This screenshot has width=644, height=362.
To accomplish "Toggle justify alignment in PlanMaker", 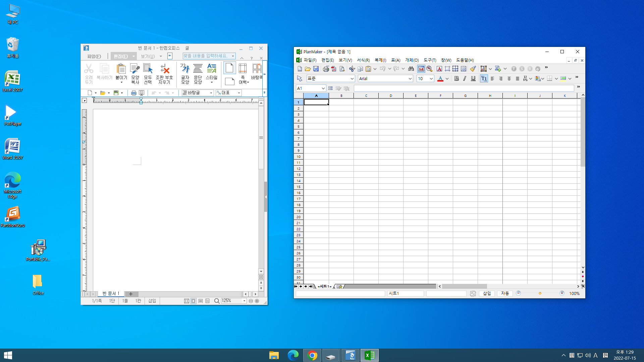I will 518,78.
